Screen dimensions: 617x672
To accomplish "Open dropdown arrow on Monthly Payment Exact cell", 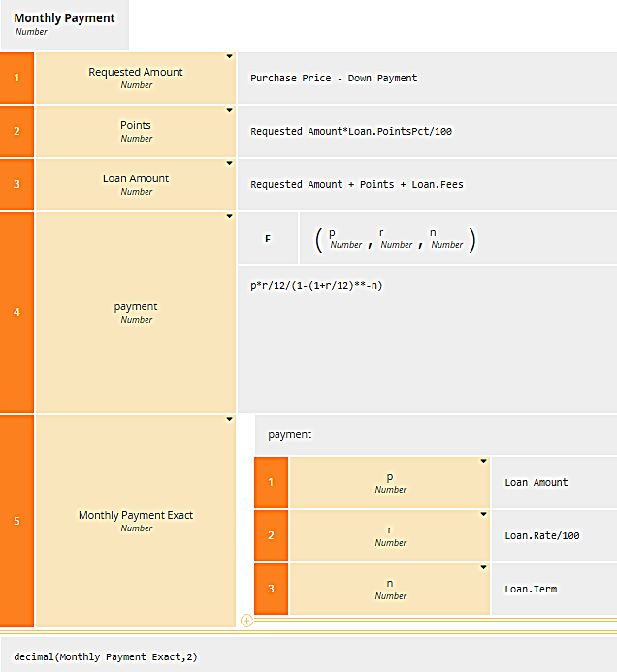I will (x=229, y=419).
